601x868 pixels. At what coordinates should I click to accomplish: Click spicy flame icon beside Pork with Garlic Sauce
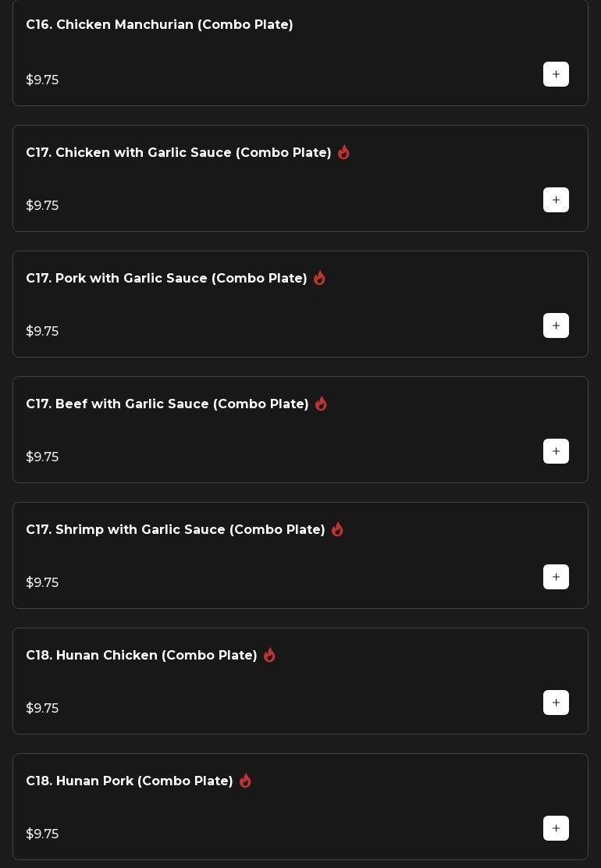point(319,278)
